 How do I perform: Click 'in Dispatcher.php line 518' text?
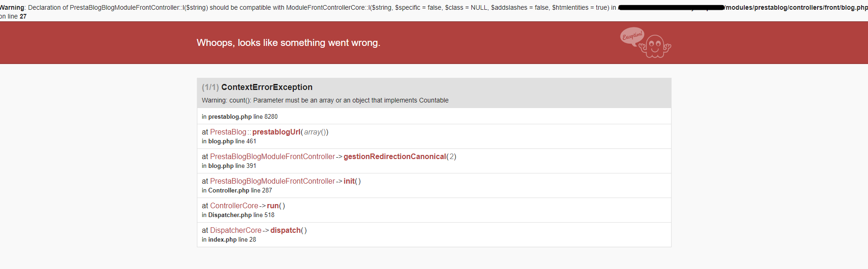point(238,215)
